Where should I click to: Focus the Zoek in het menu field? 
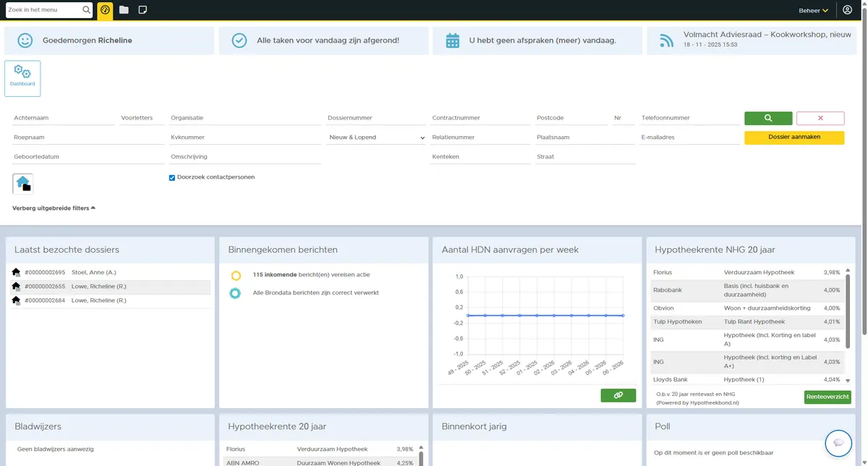43,10
